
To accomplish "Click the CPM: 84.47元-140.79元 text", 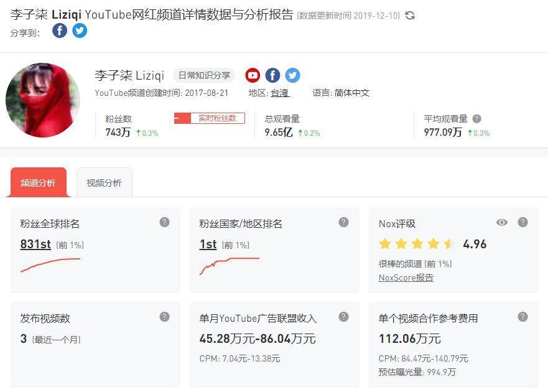I will point(423,358).
